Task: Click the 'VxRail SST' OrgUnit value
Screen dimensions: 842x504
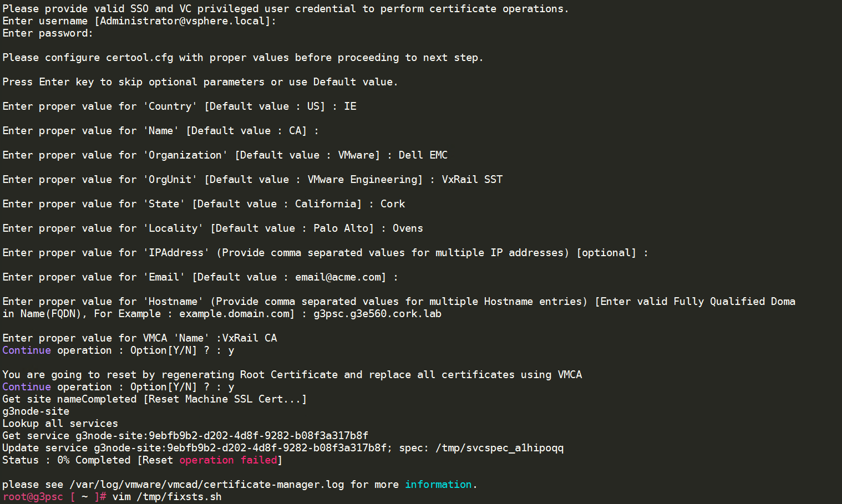Action: [472, 180]
